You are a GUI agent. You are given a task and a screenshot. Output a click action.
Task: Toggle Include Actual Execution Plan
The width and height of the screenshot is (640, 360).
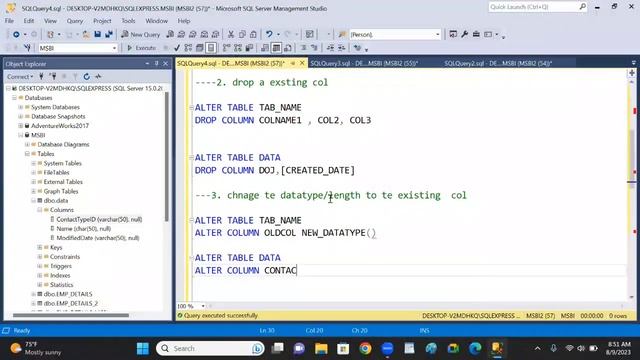click(x=227, y=48)
